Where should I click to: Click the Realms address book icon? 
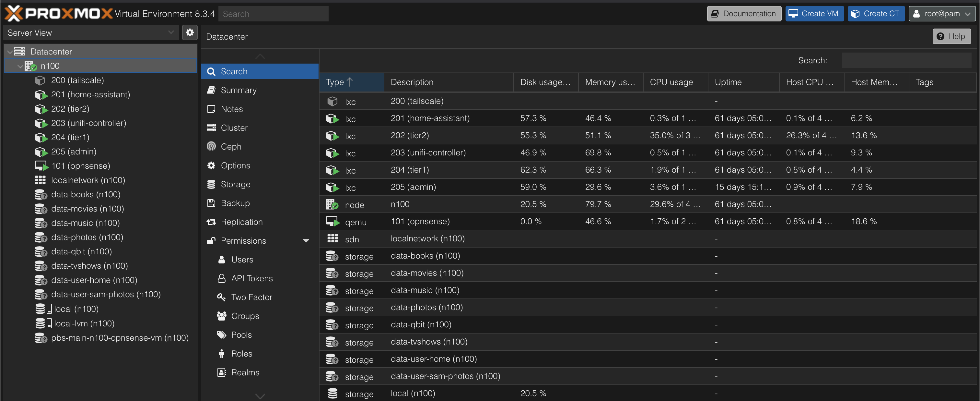221,372
